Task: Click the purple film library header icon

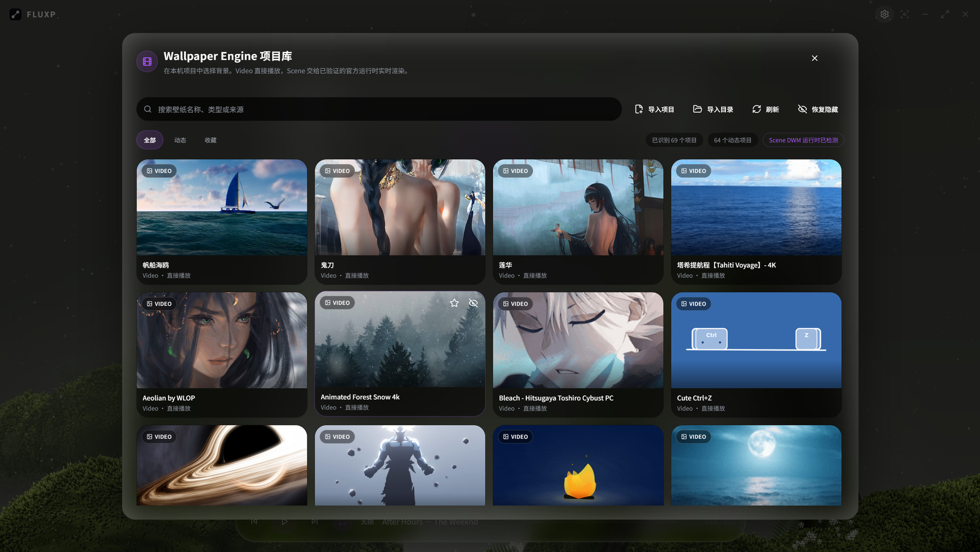Action: [x=147, y=62]
